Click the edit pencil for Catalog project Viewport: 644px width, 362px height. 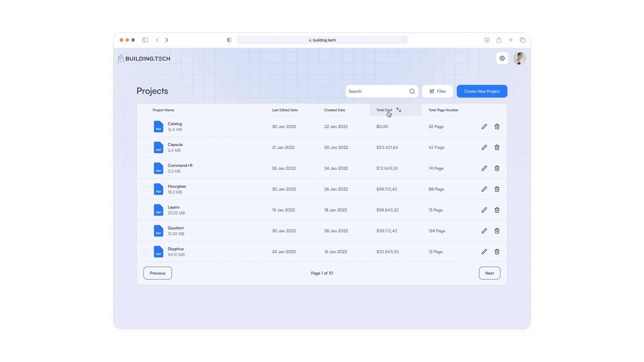tap(484, 127)
